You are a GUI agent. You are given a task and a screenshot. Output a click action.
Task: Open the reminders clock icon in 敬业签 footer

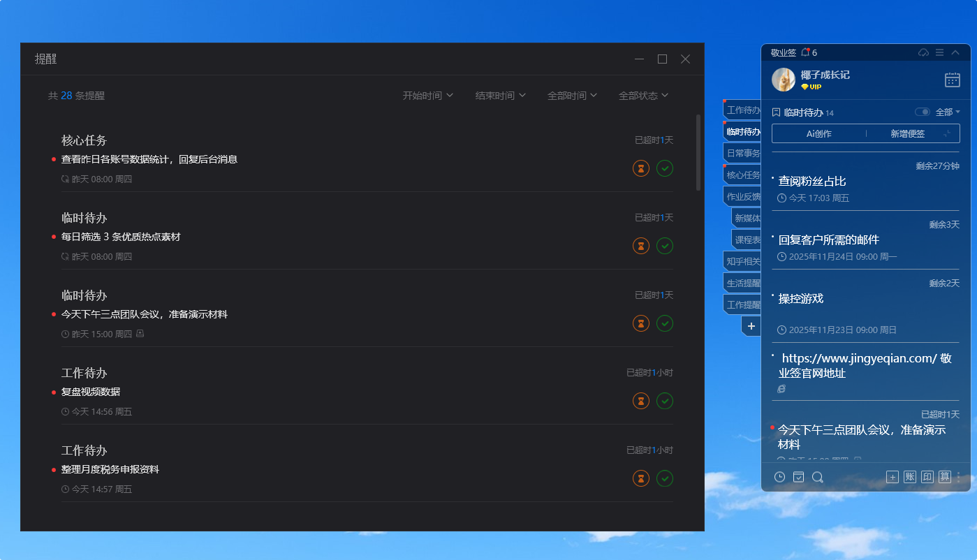(x=779, y=477)
